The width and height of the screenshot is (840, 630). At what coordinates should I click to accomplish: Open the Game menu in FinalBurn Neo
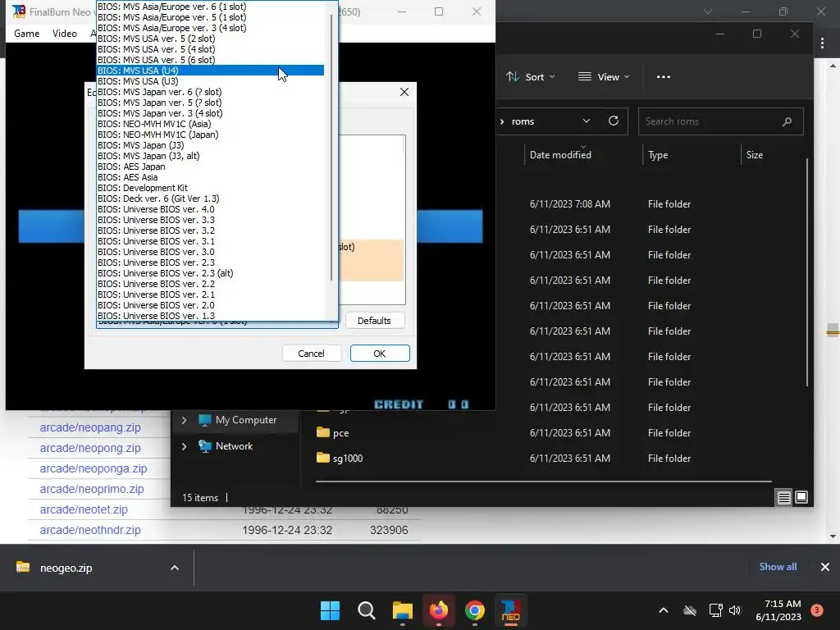point(27,33)
